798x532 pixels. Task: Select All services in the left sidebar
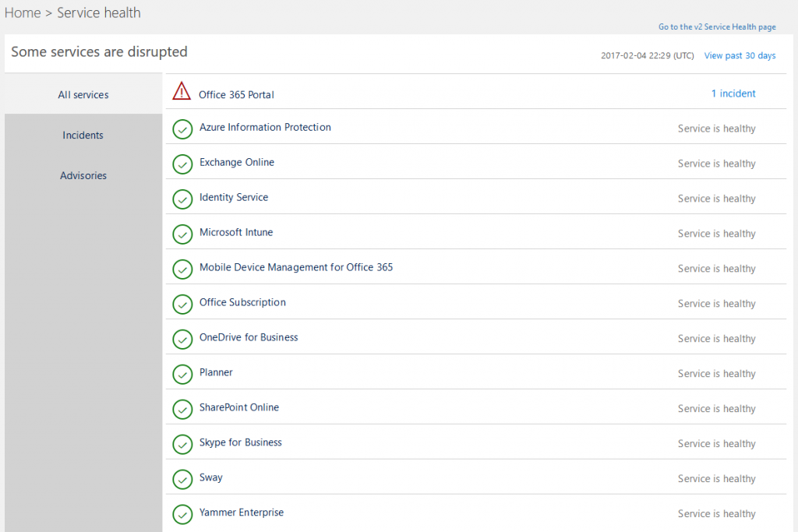[83, 94]
